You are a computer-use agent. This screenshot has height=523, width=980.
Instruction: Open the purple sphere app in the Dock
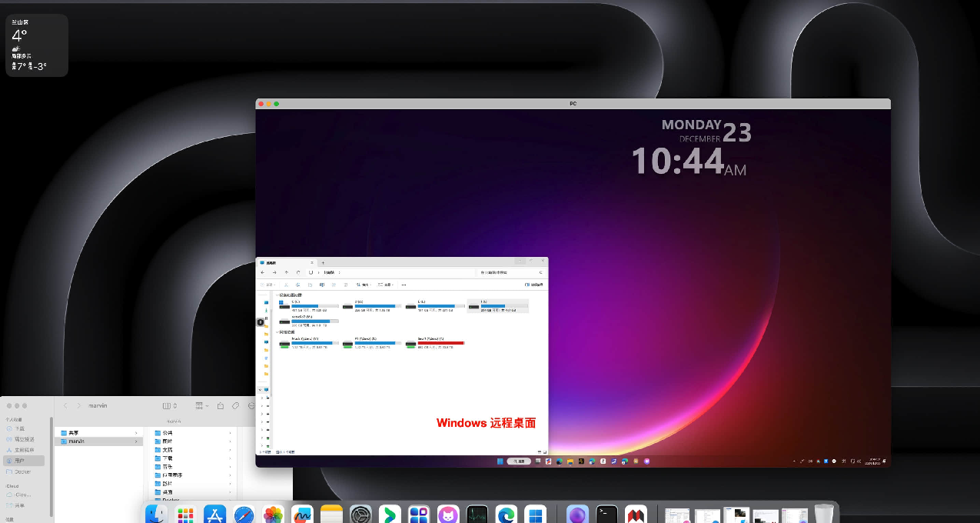[577, 515]
